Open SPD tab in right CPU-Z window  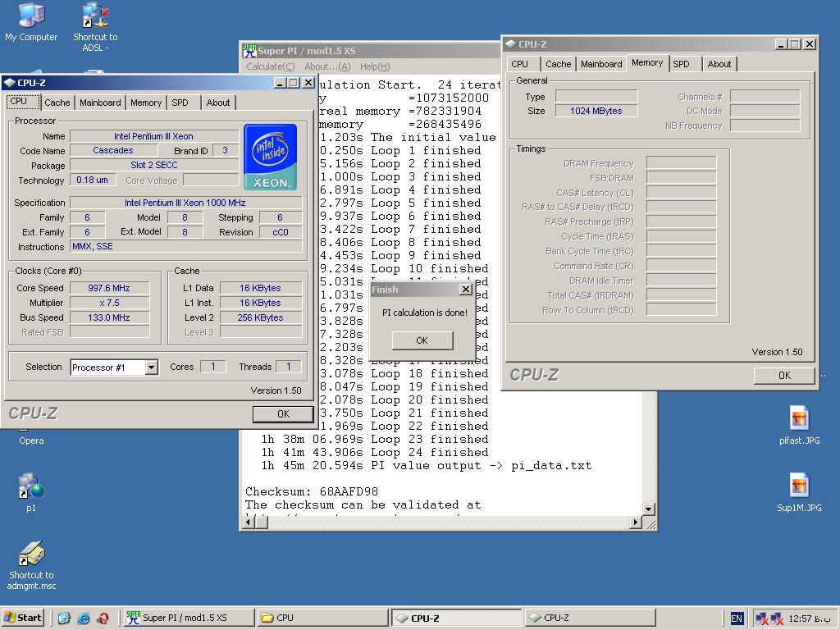pyautogui.click(x=685, y=64)
